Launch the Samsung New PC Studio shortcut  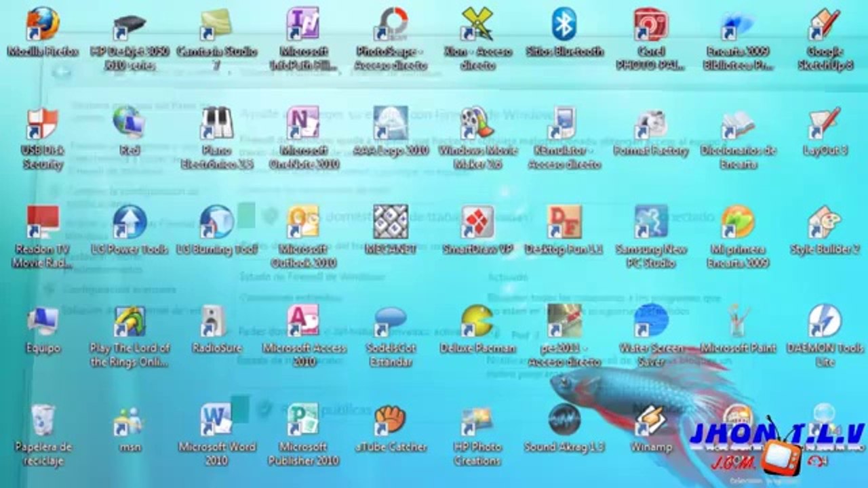coord(651,222)
